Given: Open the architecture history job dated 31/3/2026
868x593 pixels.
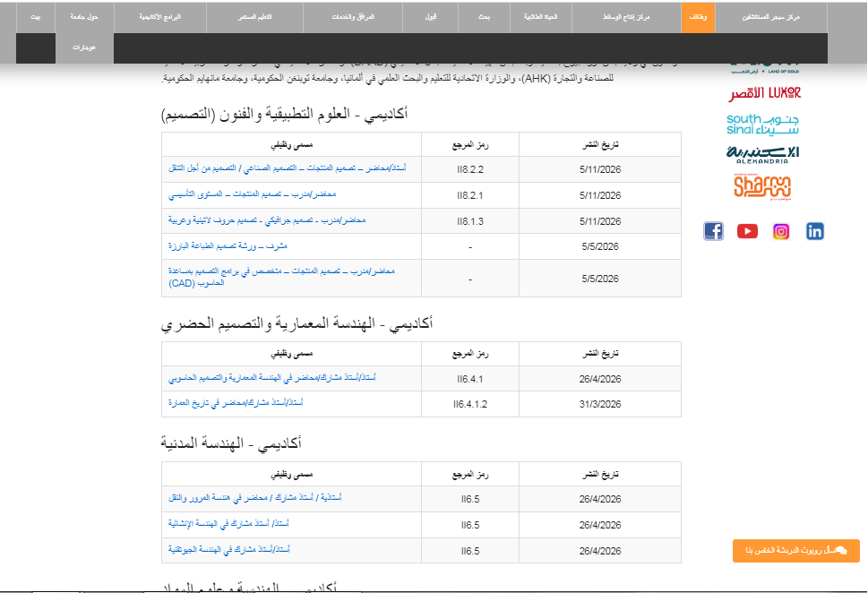Looking at the screenshot, I should 236,402.
